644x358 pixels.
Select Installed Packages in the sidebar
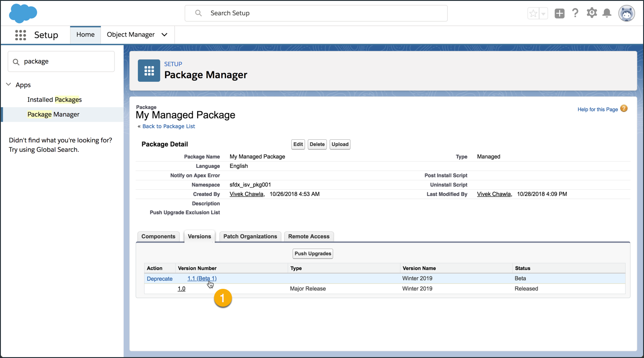point(54,100)
